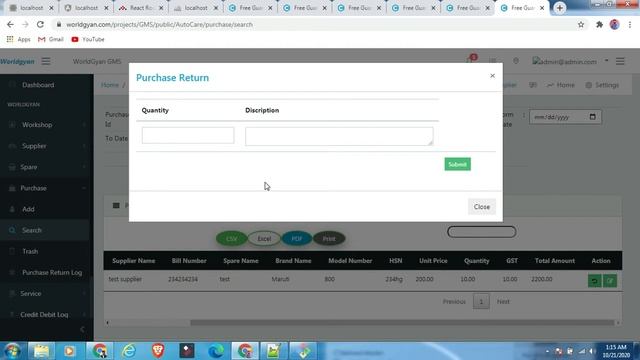Dismiss the modal using the X icon
This screenshot has height=360, width=640.
(x=492, y=76)
